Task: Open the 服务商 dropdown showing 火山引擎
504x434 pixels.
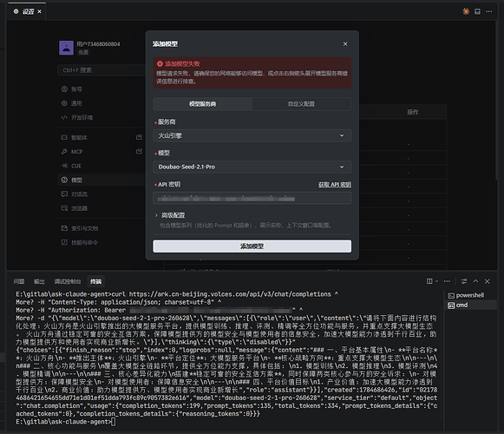Action: point(252,135)
